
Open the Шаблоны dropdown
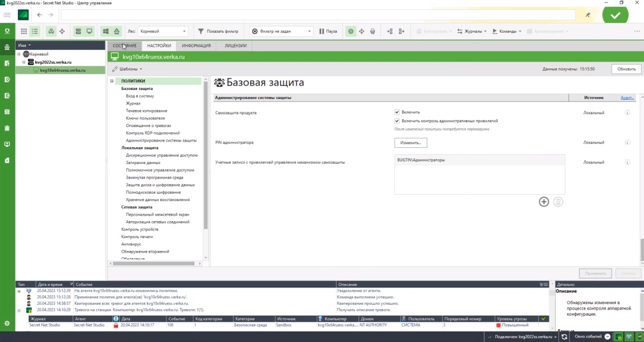128,69
